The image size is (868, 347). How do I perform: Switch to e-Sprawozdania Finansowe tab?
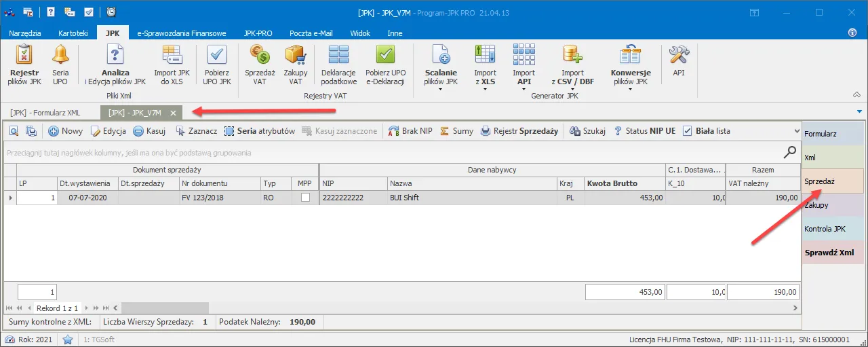181,33
